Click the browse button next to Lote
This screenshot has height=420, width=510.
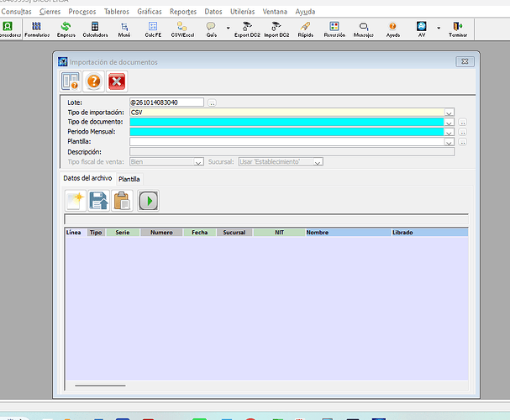click(212, 103)
